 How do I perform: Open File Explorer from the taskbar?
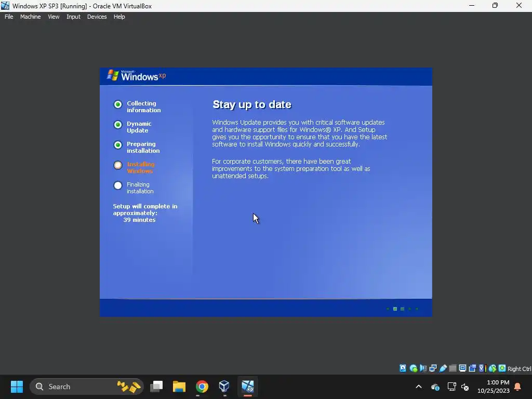point(179,387)
